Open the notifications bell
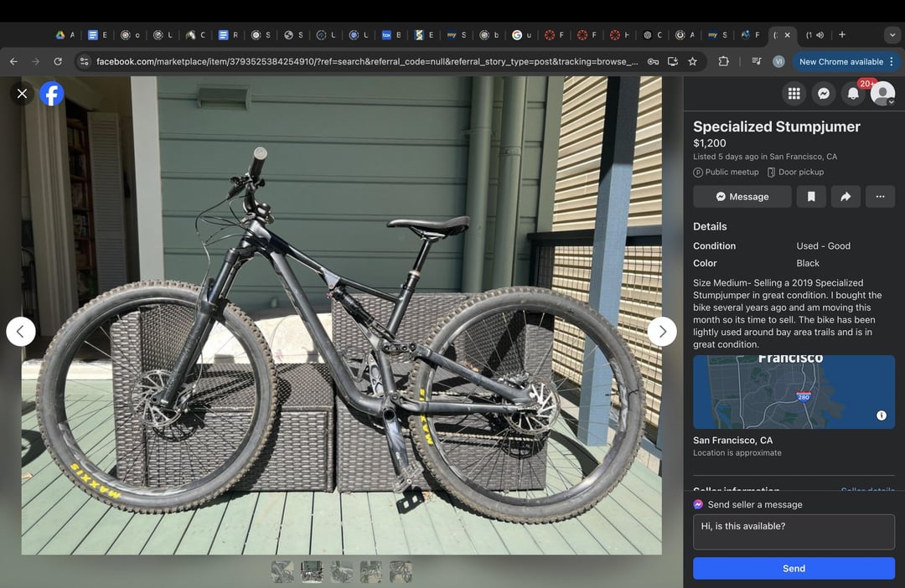This screenshot has height=588, width=905. pyautogui.click(x=853, y=94)
